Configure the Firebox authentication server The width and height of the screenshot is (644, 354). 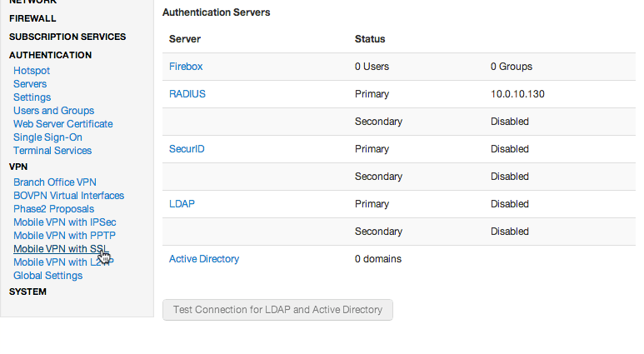tap(186, 67)
